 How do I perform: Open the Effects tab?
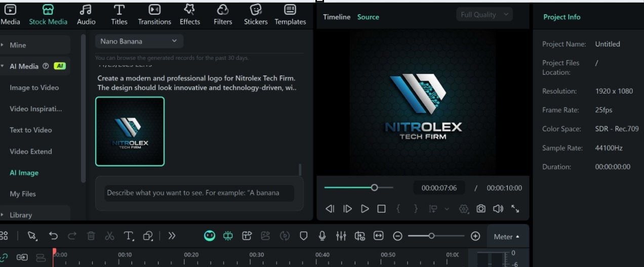click(190, 15)
